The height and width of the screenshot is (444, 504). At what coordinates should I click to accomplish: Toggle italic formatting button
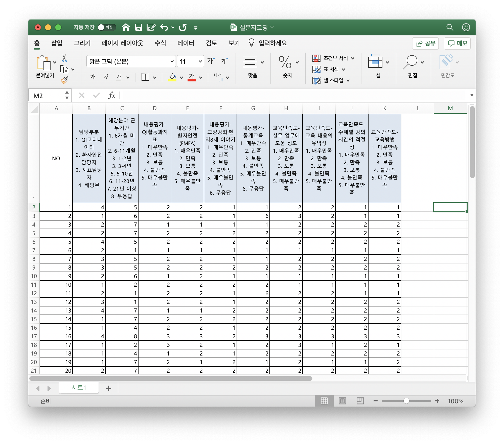(105, 77)
